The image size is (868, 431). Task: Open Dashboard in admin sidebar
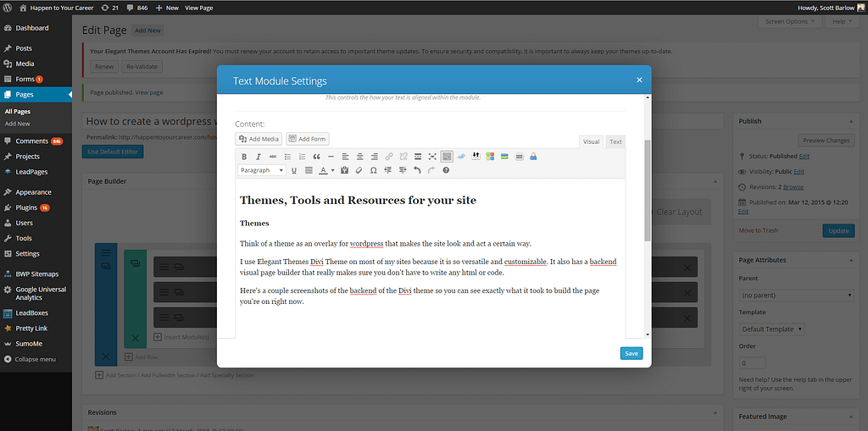tap(32, 28)
